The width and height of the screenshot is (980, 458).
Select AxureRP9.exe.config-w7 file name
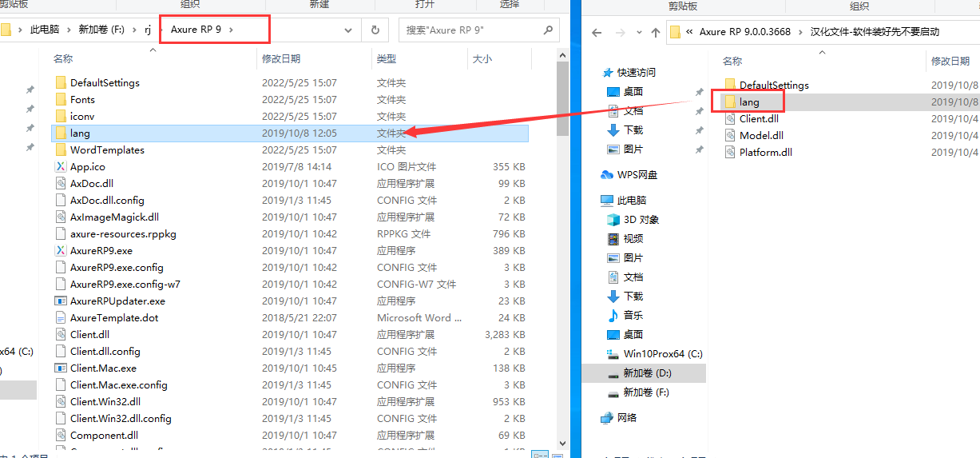tap(125, 285)
